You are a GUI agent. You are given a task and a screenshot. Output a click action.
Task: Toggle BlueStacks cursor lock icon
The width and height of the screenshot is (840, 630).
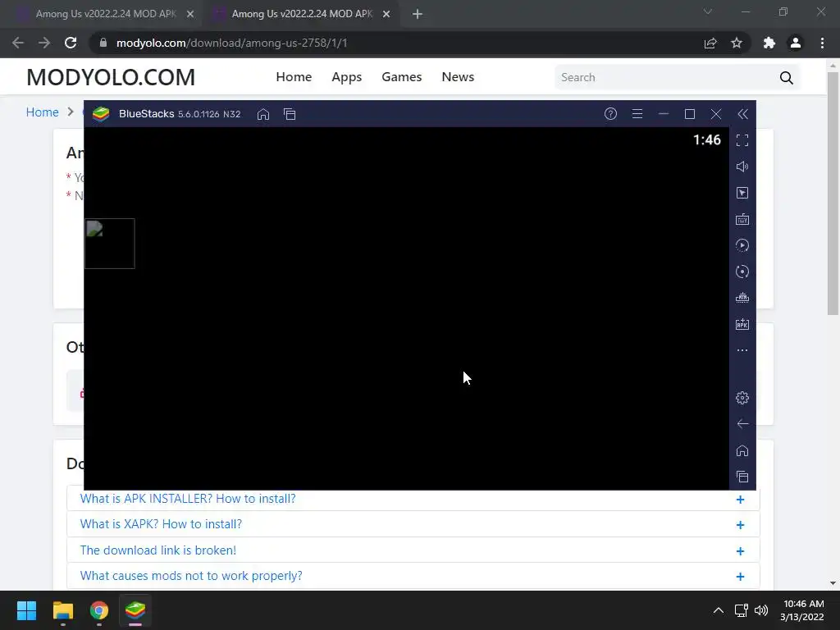(x=742, y=193)
